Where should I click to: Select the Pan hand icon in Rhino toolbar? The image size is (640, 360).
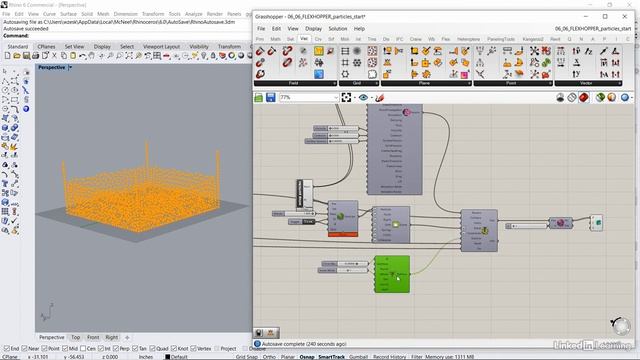coord(91,56)
